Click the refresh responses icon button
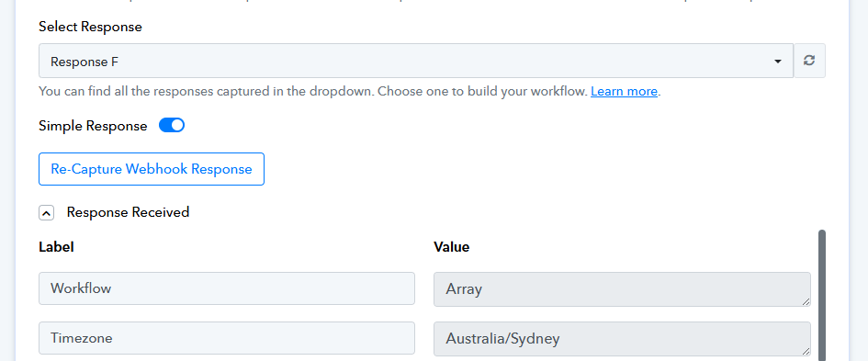This screenshot has width=868, height=361. (x=809, y=61)
